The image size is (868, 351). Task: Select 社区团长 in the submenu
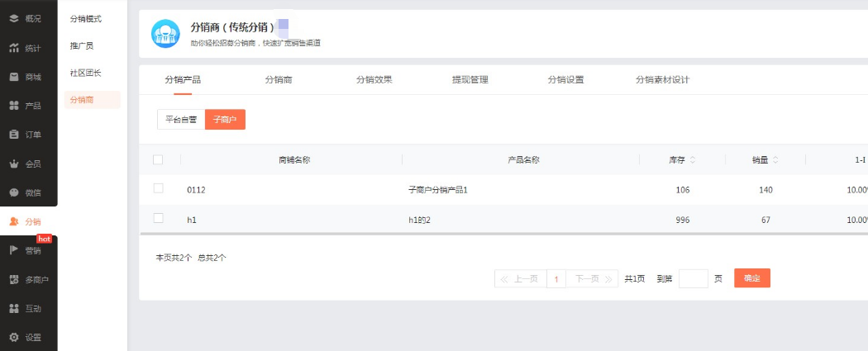(x=86, y=73)
